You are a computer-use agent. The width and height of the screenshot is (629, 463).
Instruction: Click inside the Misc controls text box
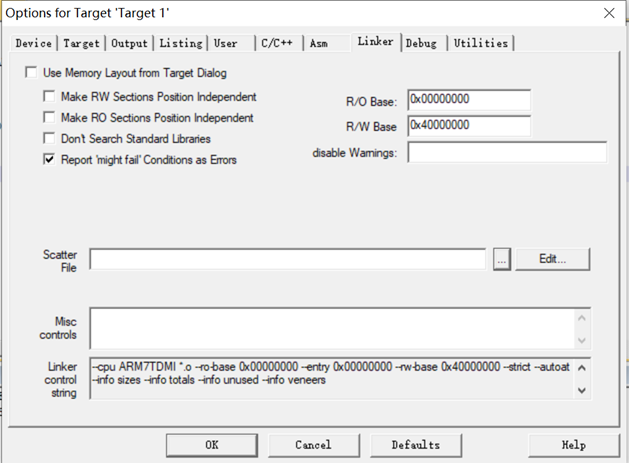pos(332,328)
